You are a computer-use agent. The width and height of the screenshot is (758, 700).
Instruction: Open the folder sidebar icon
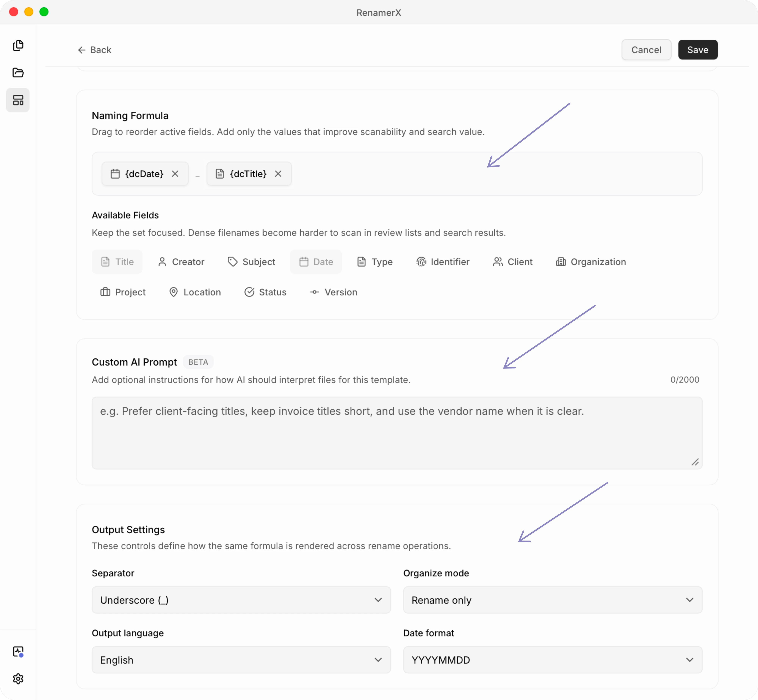coord(18,73)
